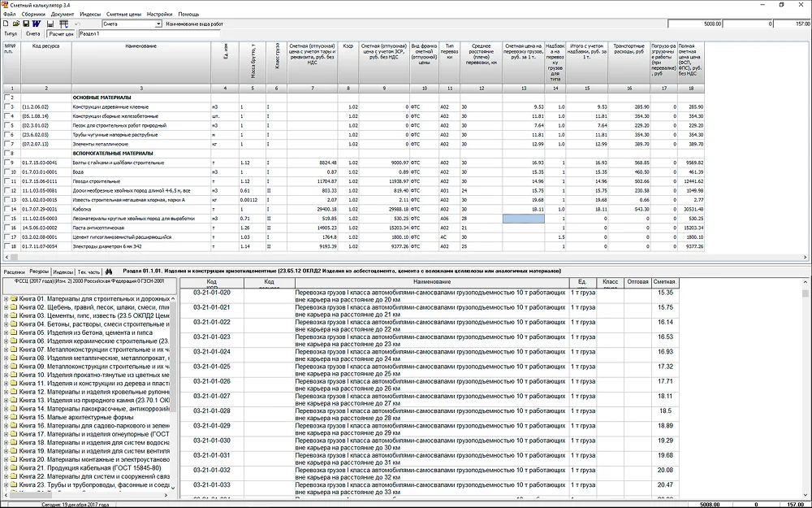This screenshot has width=812, height=508.
Task: Expand the Книга 11 tree node
Action: [x=6, y=384]
